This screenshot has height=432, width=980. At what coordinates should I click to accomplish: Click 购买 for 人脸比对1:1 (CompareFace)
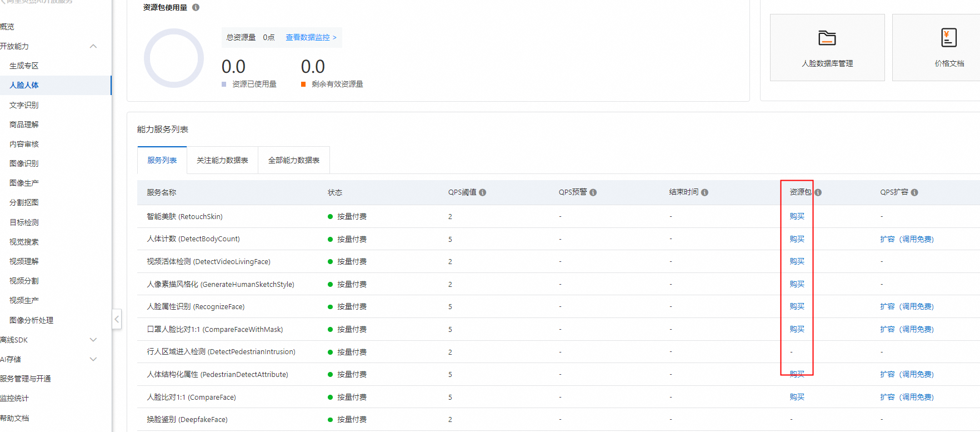pyautogui.click(x=797, y=397)
